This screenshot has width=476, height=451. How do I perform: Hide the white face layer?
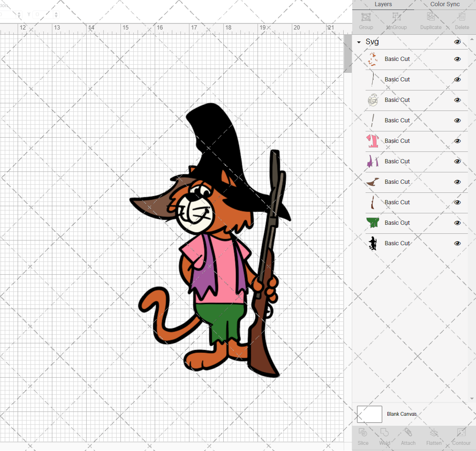457,100
